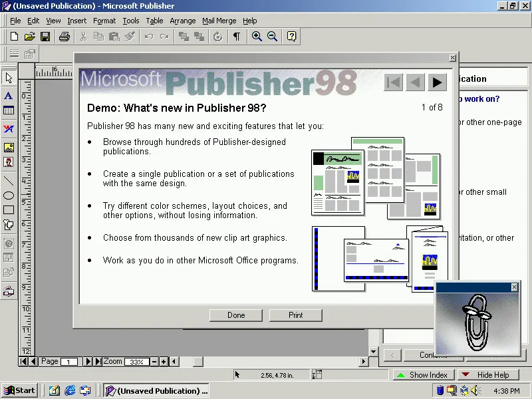
Task: Click the Zoom In magnifier icon
Action: pos(257,37)
